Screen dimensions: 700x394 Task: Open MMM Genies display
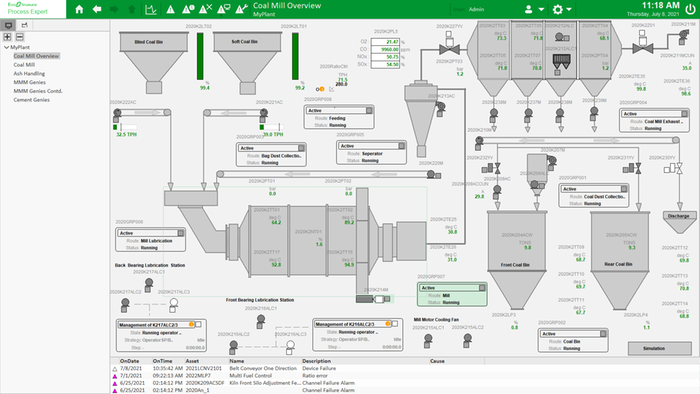click(29, 82)
